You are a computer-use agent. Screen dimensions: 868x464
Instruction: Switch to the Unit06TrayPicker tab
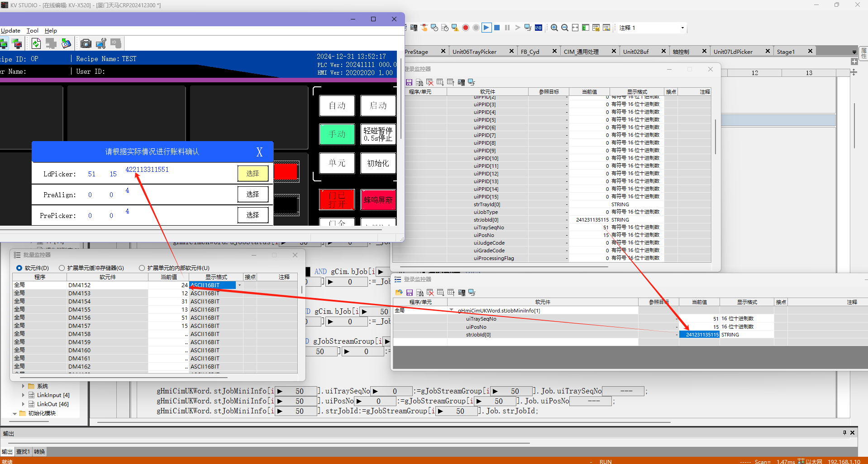click(x=474, y=52)
